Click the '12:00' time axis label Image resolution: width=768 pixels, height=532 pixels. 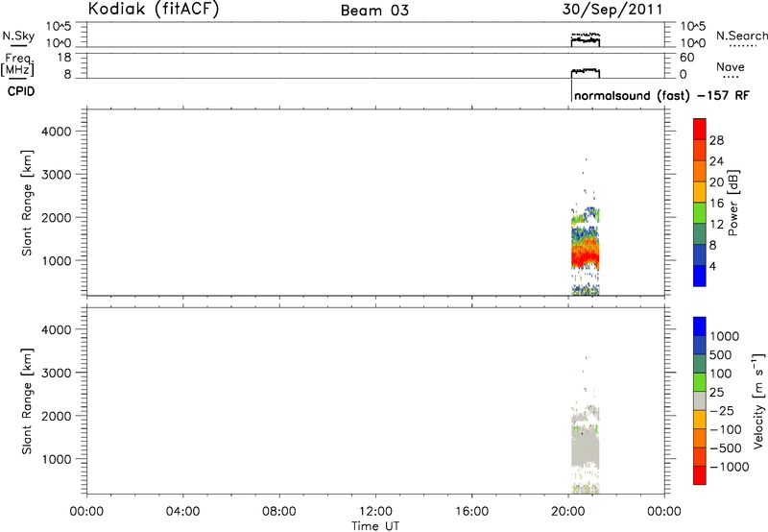pos(375,512)
